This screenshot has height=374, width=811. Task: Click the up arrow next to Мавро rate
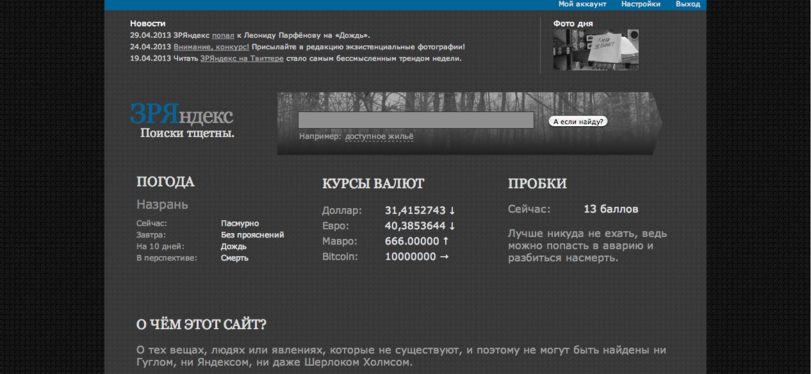coord(446,242)
